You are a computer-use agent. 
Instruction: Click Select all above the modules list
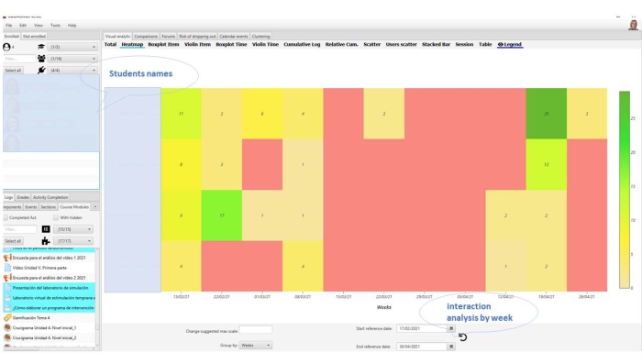pyautogui.click(x=13, y=241)
